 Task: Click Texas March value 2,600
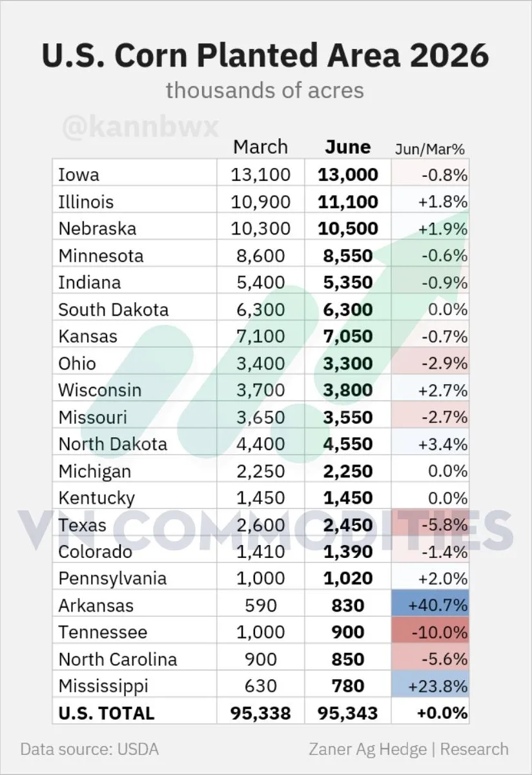pyautogui.click(x=261, y=525)
